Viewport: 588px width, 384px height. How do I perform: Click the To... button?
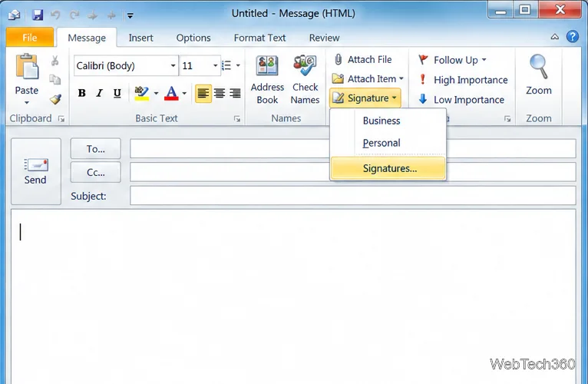click(96, 149)
